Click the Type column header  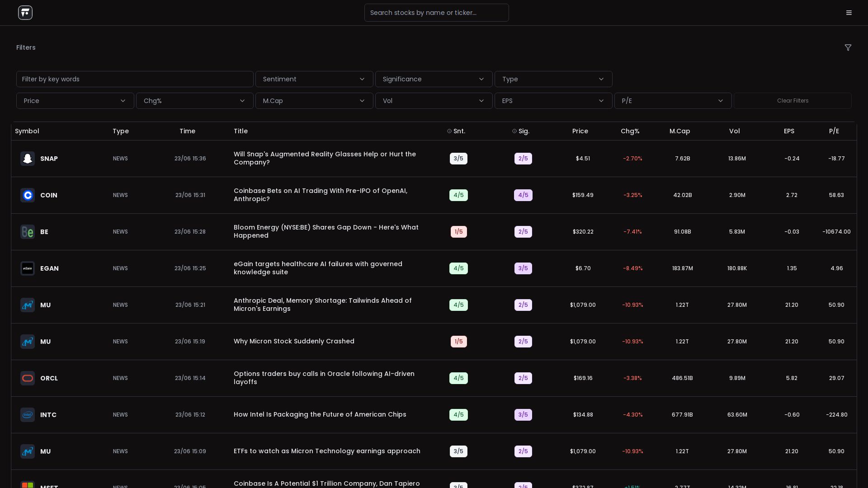point(121,131)
